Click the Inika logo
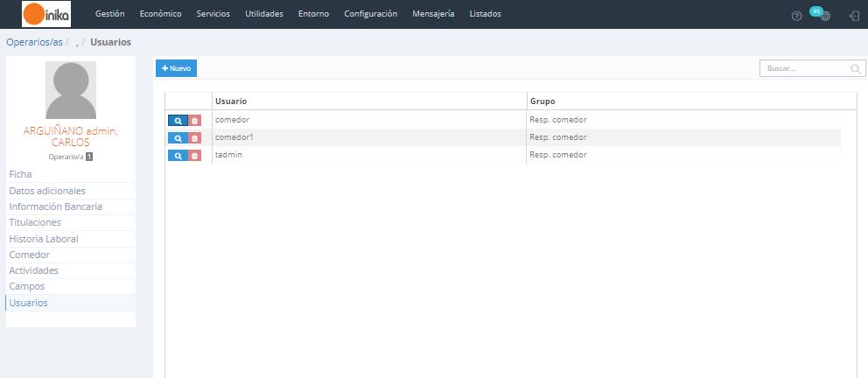Image resolution: width=868 pixels, height=378 pixels. 46,14
